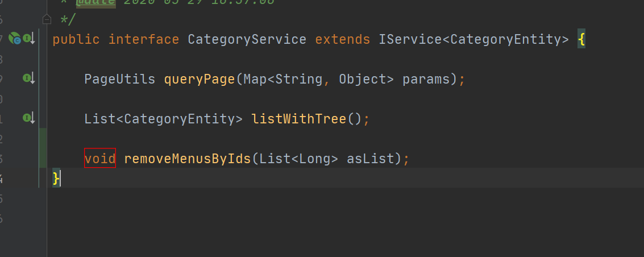Image resolution: width=644 pixels, height=257 pixels.
Task: Click the Long type argument
Action: pos(315,159)
